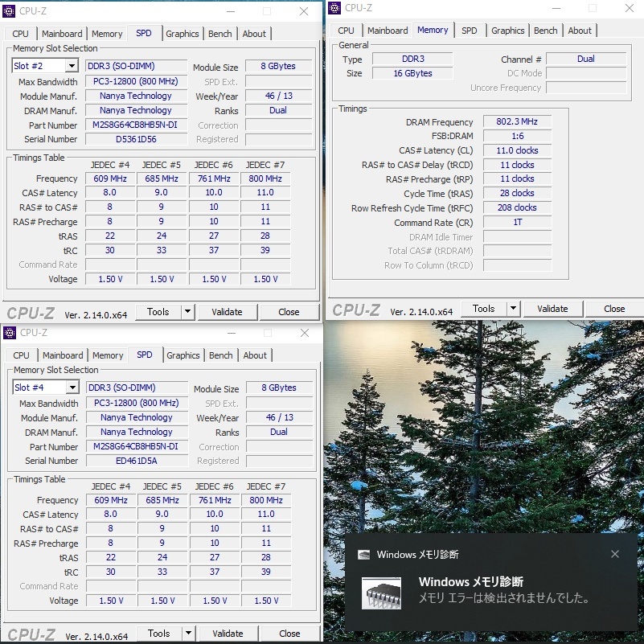Viewport: 644px width, 644px height.
Task: Open About tab in Slot #2 window
Action: (x=254, y=34)
